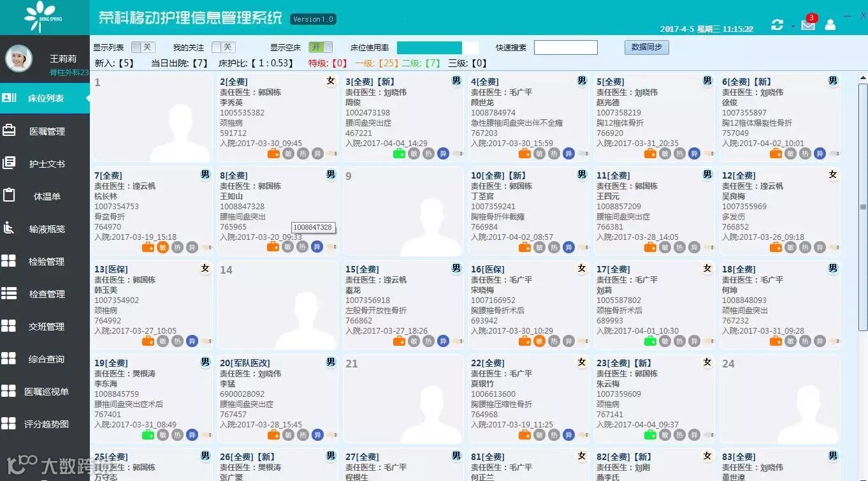Focus the 快速搜索 input field
868x481 pixels.
click(x=566, y=48)
